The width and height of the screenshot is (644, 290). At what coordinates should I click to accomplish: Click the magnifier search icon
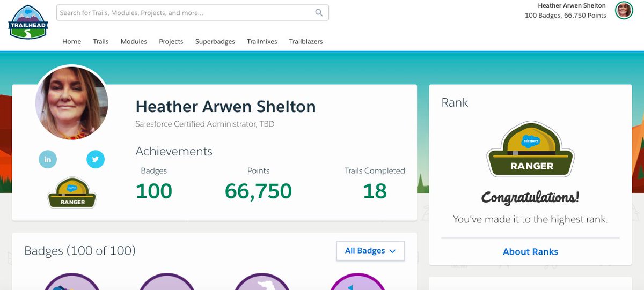(319, 12)
